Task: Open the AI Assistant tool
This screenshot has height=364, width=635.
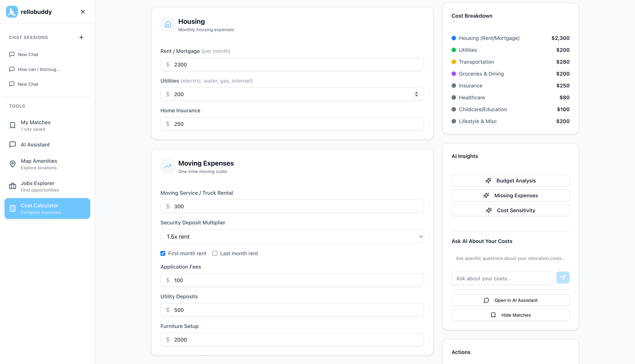Action: pyautogui.click(x=35, y=144)
